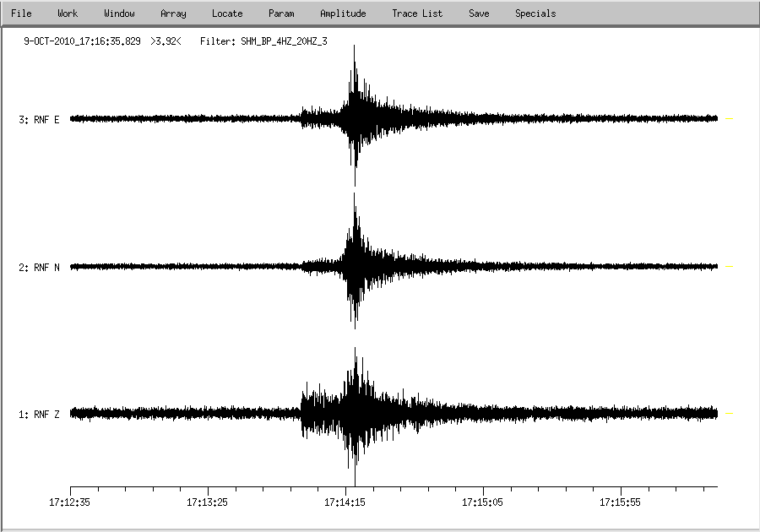760x532 pixels.
Task: Open the Param menu
Action: click(x=281, y=14)
